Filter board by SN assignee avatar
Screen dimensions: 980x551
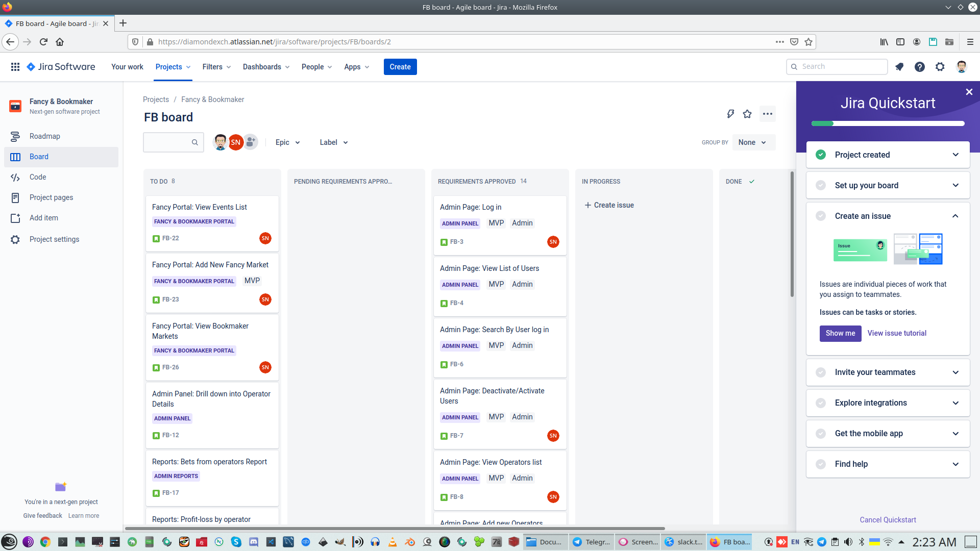tap(235, 142)
